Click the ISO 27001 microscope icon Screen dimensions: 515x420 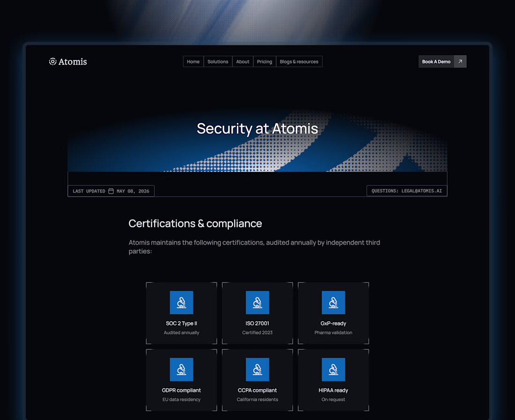[x=257, y=303]
